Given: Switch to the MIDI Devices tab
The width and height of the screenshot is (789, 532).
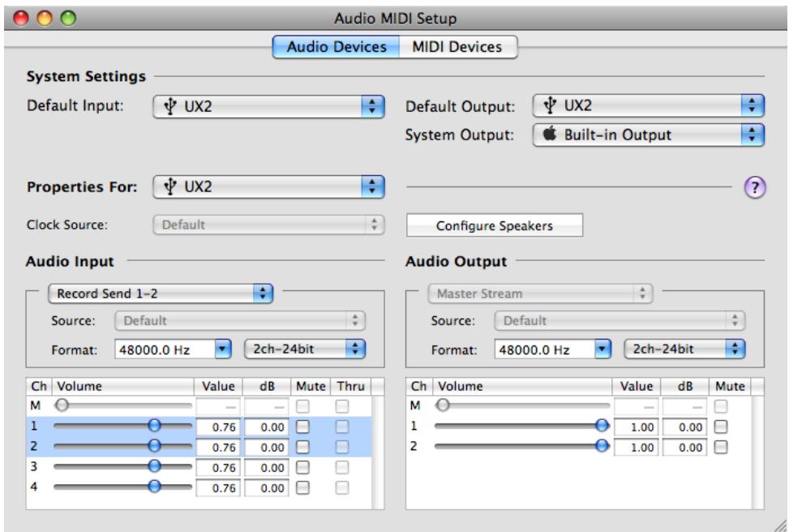Looking at the screenshot, I should 457,47.
